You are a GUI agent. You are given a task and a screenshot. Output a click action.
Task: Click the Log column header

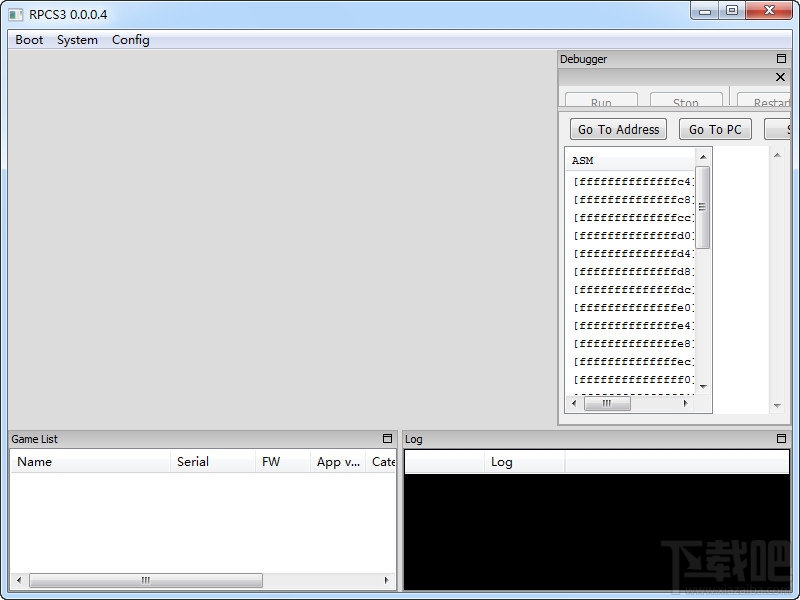click(x=524, y=462)
